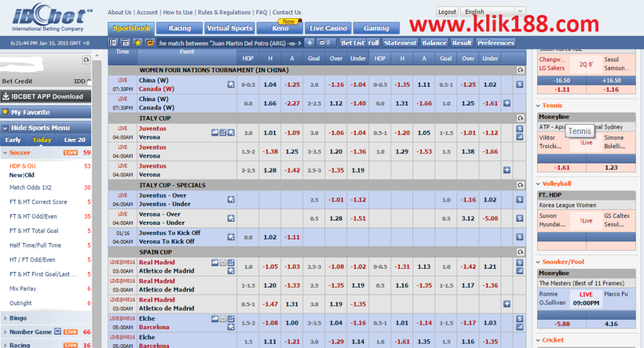Viewport: 644px width, 348px height.
Task: Expand more bets plus for China second row
Action: (507, 104)
